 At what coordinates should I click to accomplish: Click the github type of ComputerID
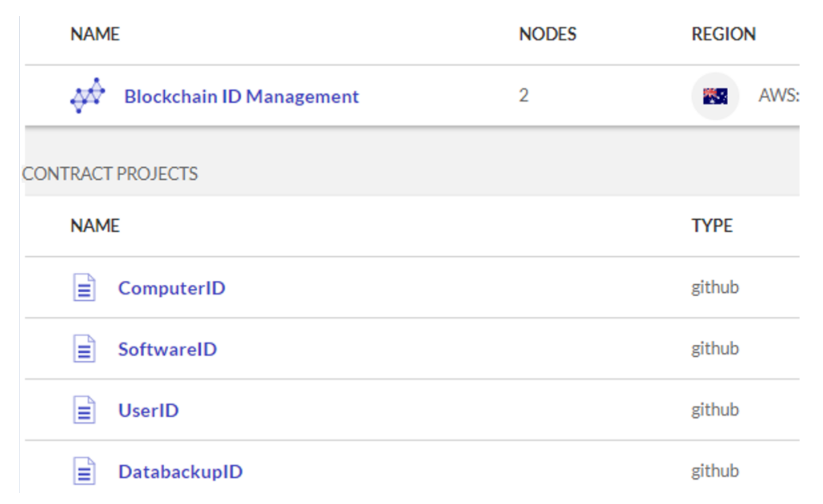click(715, 288)
